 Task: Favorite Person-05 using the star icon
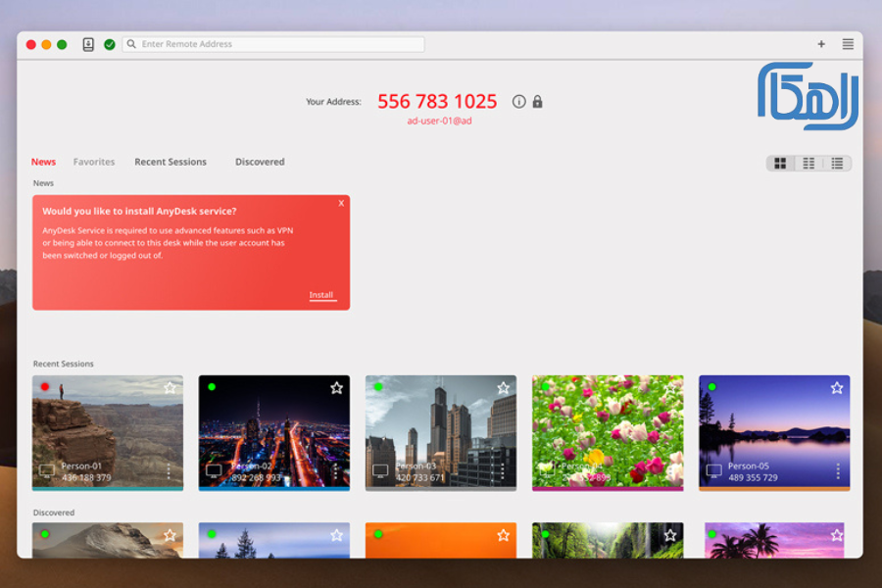837,388
